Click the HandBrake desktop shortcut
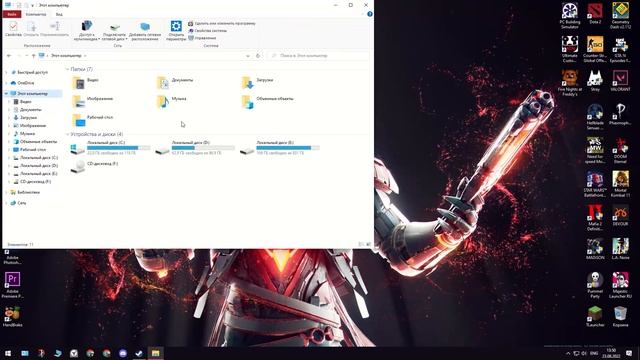 click(13, 317)
